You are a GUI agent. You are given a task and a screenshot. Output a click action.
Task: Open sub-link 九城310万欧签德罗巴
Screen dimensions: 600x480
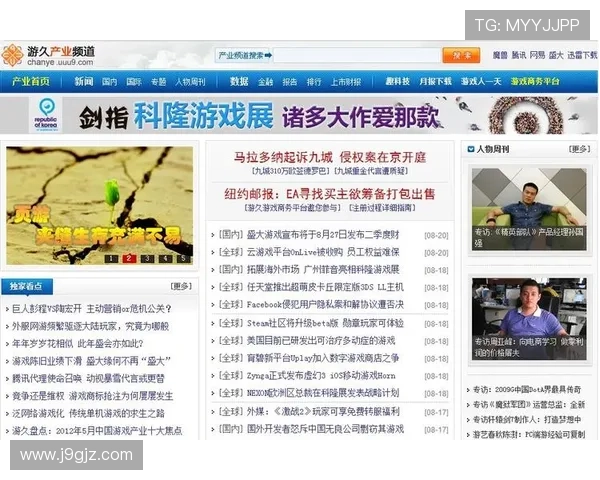click(x=291, y=171)
